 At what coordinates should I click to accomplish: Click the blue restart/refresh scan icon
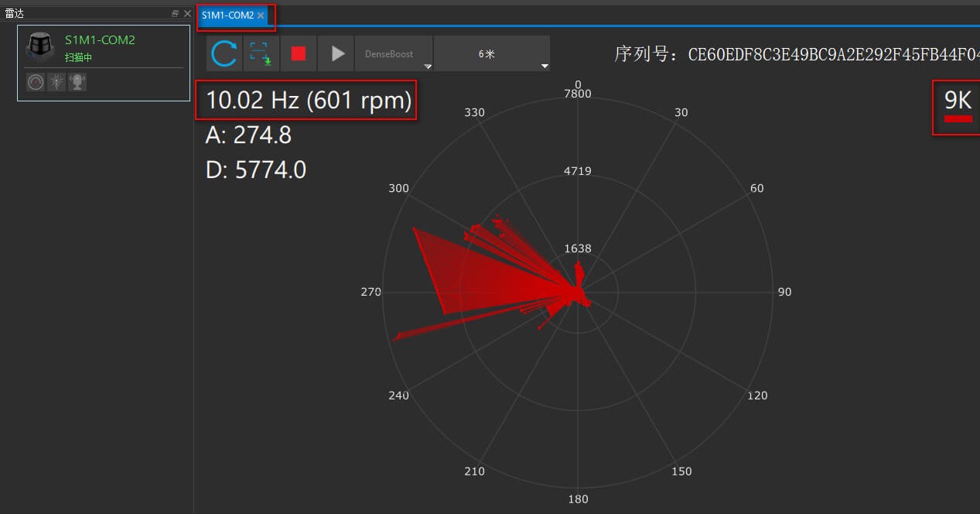point(224,53)
